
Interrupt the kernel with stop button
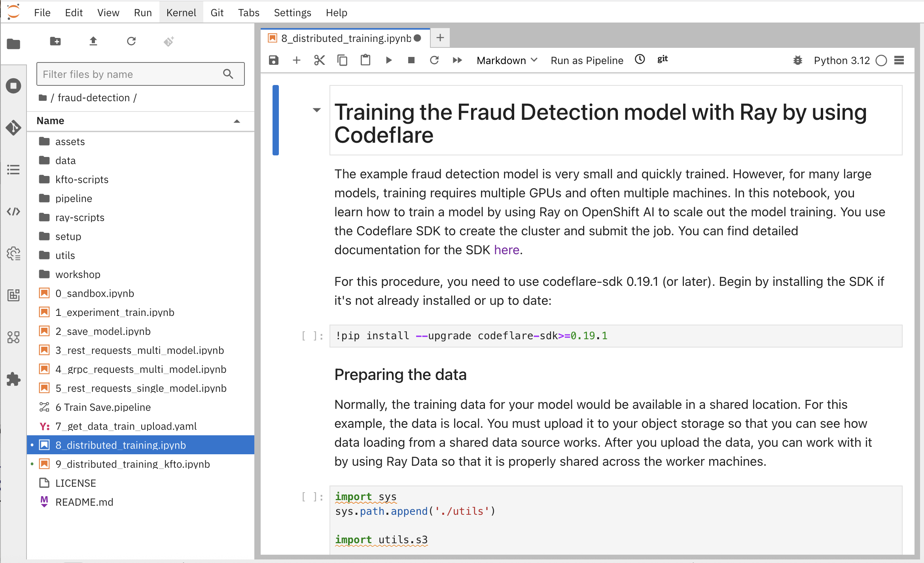tap(411, 60)
